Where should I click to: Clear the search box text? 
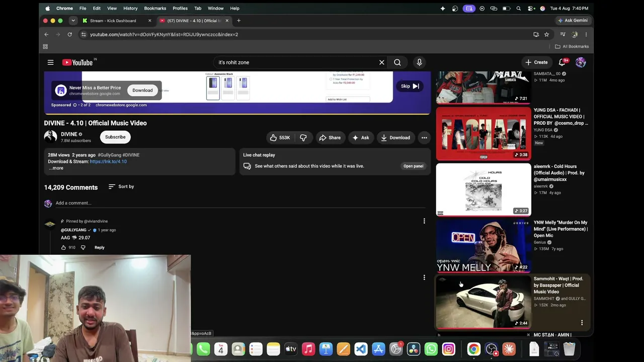click(382, 62)
